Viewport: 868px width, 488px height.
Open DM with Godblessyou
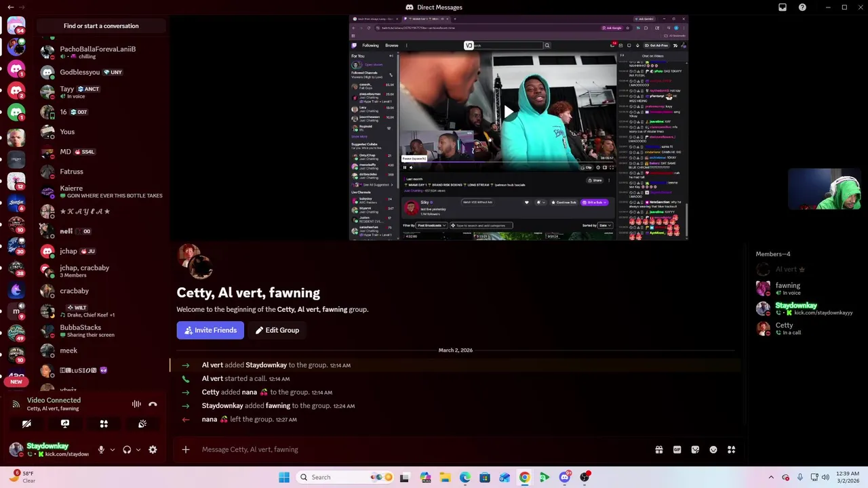[101, 72]
